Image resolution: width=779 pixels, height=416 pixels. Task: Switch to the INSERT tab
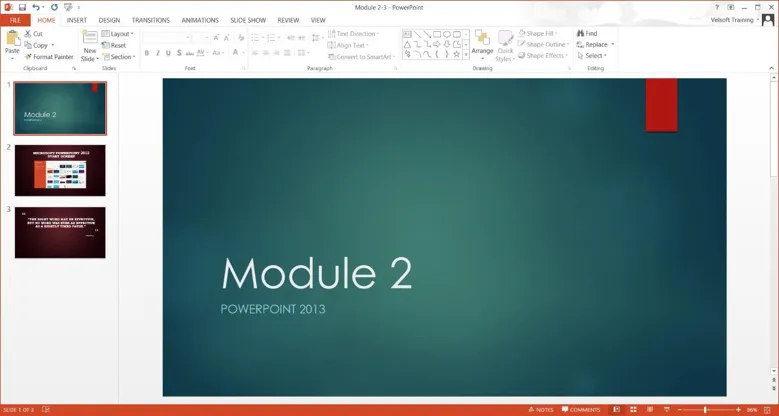[x=77, y=20]
